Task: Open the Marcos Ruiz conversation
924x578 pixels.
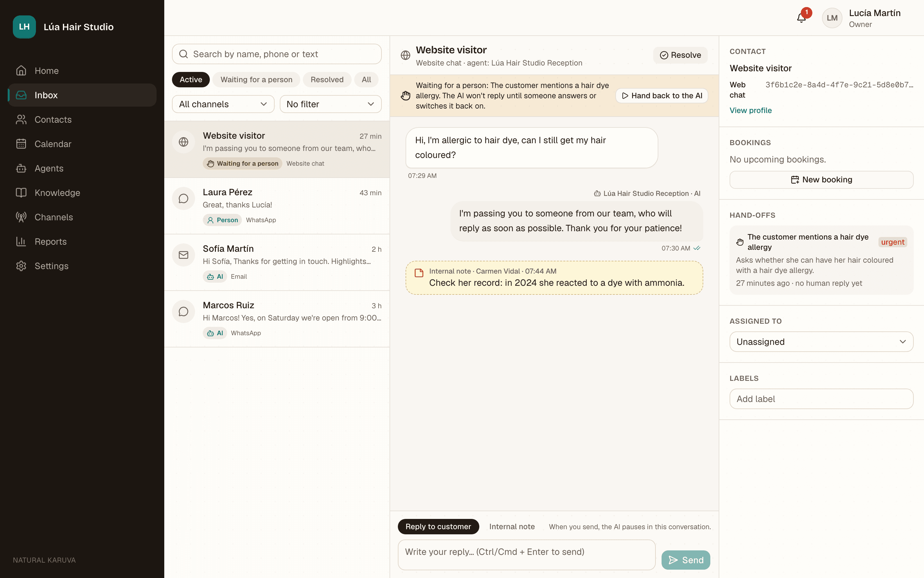Action: tap(277, 319)
